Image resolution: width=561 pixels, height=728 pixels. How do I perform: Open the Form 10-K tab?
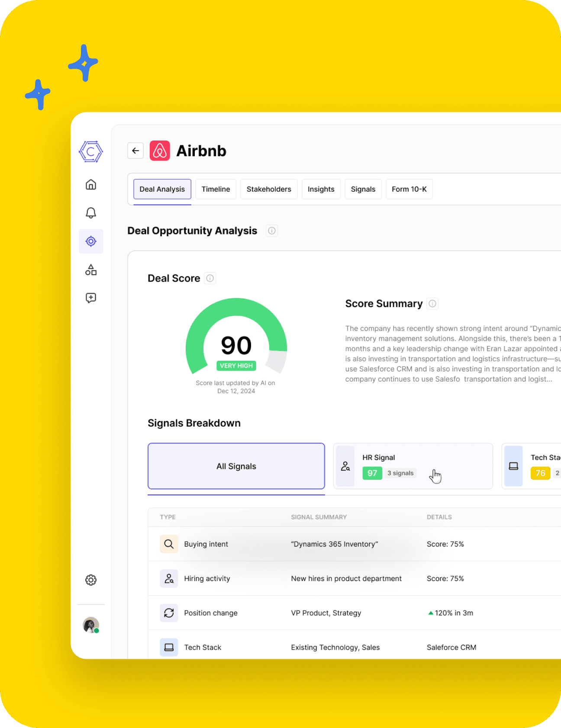coord(409,189)
